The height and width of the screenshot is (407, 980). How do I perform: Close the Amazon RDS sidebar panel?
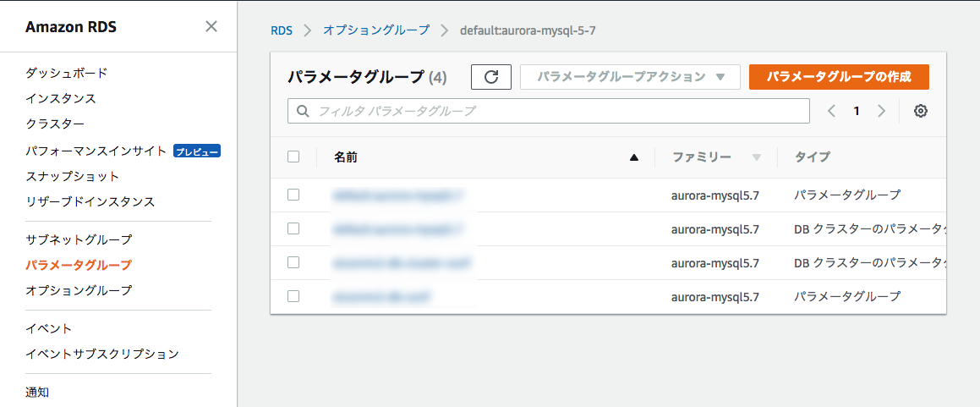[211, 26]
